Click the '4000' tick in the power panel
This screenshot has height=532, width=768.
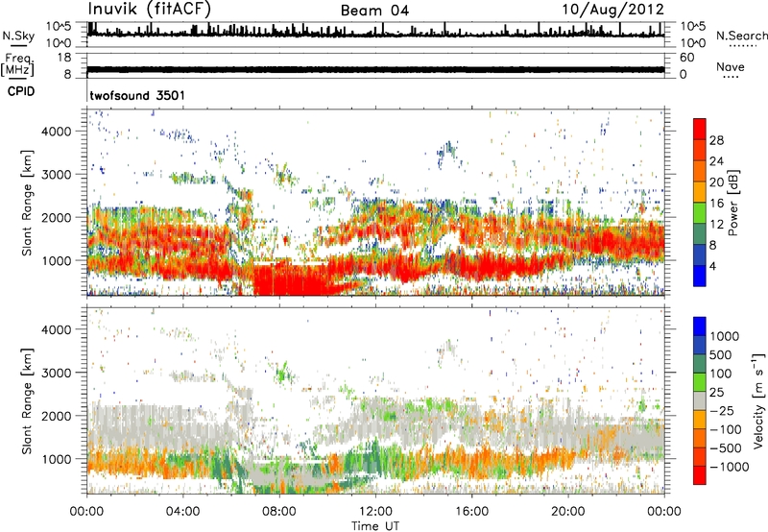point(57,132)
